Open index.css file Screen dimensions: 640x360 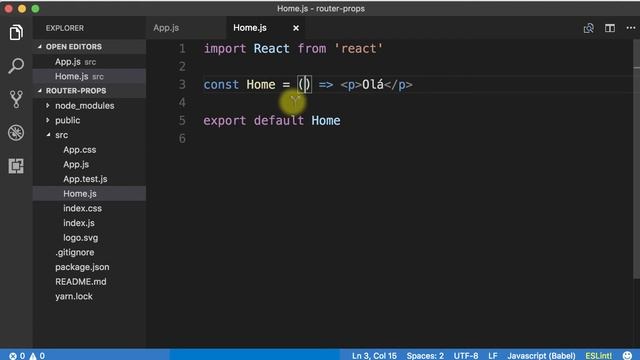[x=82, y=209]
